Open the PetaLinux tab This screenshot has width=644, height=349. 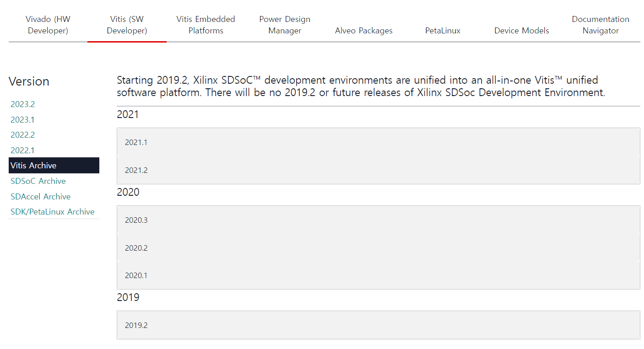coord(443,31)
